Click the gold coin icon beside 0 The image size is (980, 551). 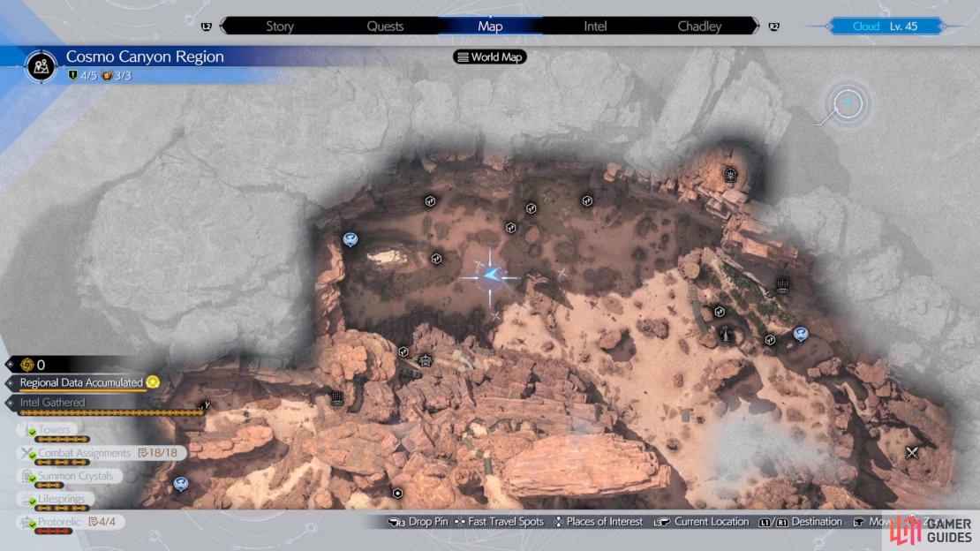tap(26, 365)
